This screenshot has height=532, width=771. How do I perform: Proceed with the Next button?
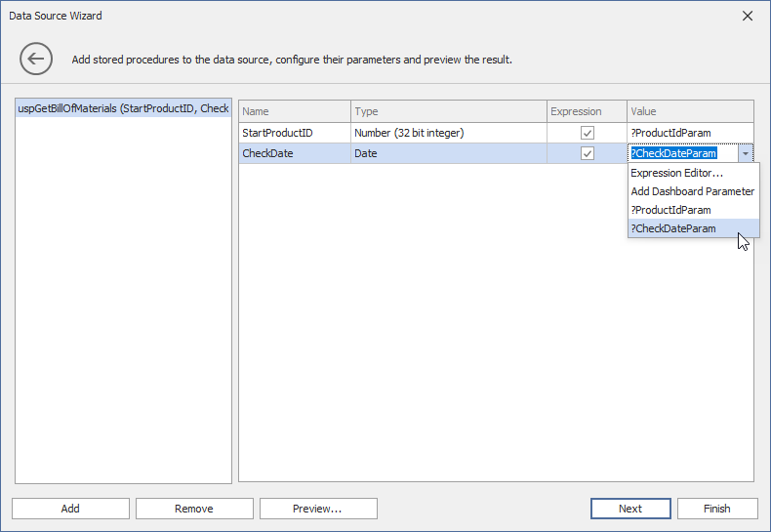click(630, 509)
